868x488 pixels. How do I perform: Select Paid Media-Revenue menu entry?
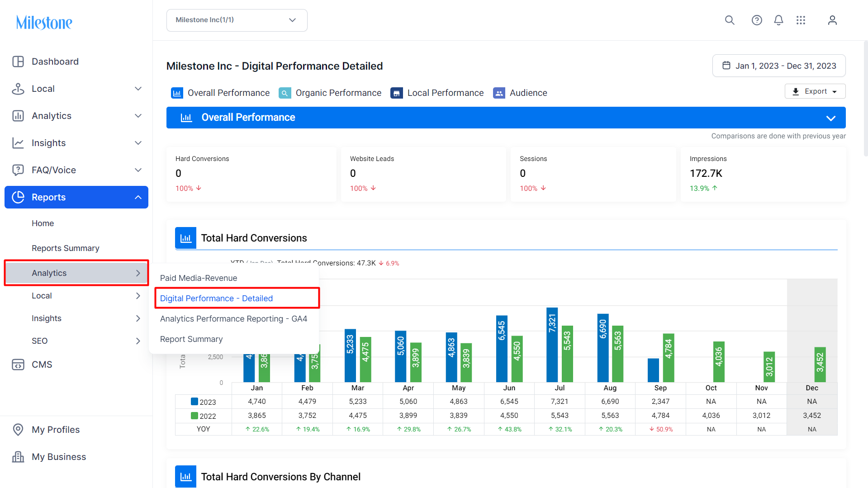tap(199, 278)
